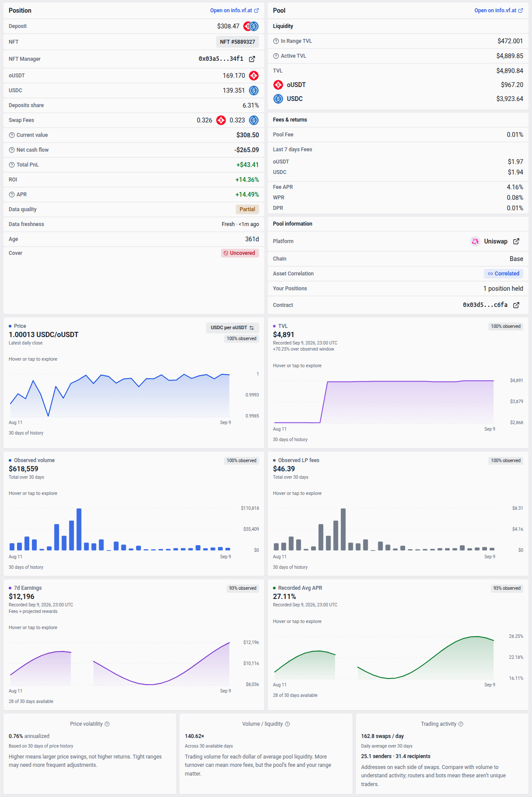Open Position on info.vf.at link
The width and height of the screenshot is (532, 797).
[234, 10]
